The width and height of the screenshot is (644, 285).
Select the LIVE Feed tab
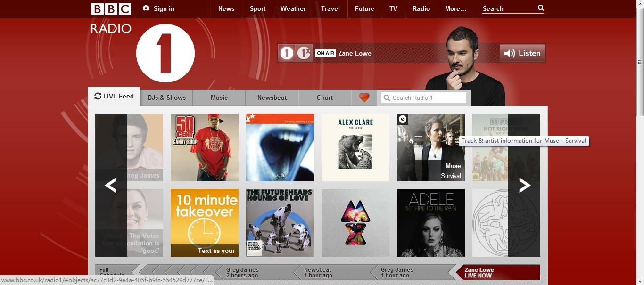pos(114,96)
